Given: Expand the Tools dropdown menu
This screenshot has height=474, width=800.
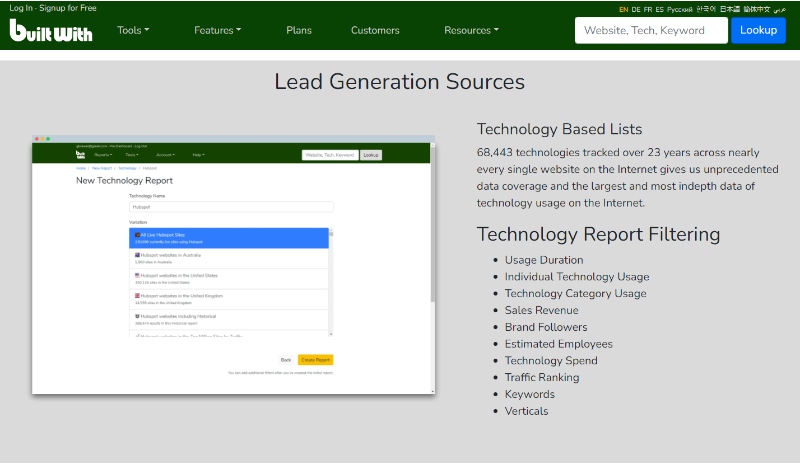Looking at the screenshot, I should click(134, 30).
